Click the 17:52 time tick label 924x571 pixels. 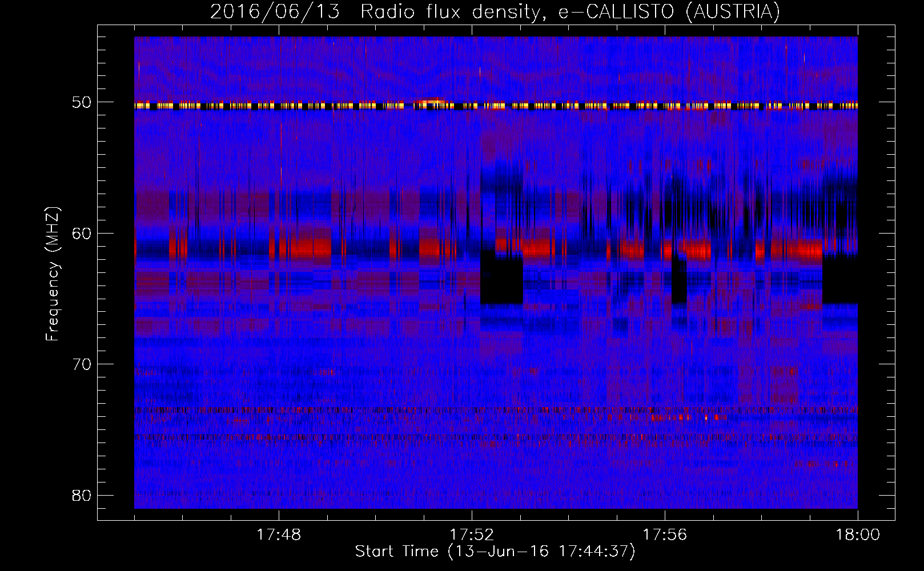472,535
